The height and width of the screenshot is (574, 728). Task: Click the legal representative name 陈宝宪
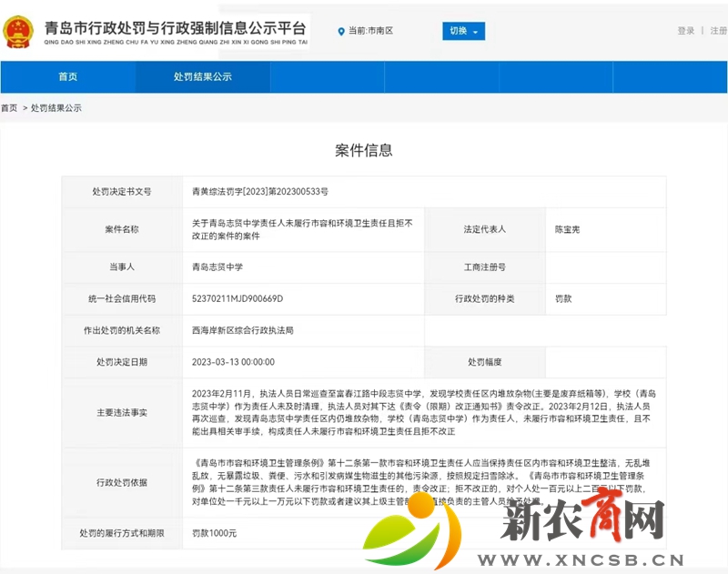pyautogui.click(x=564, y=228)
